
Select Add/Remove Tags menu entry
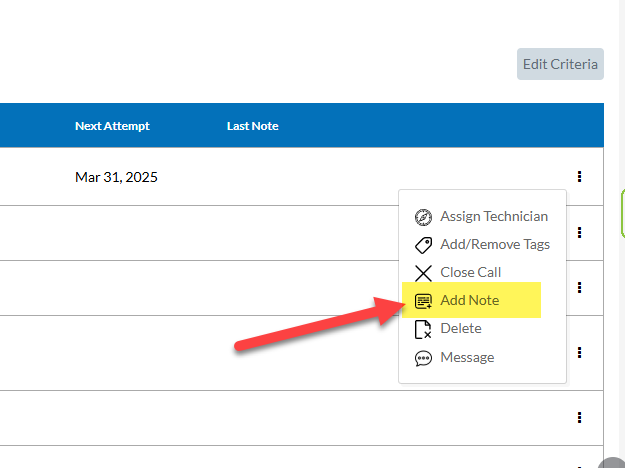(x=495, y=245)
